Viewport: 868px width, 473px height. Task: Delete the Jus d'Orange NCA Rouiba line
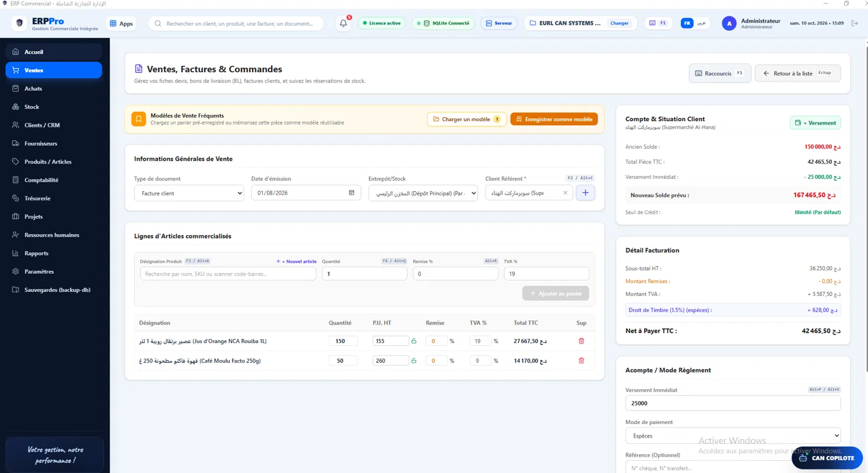[x=581, y=341]
